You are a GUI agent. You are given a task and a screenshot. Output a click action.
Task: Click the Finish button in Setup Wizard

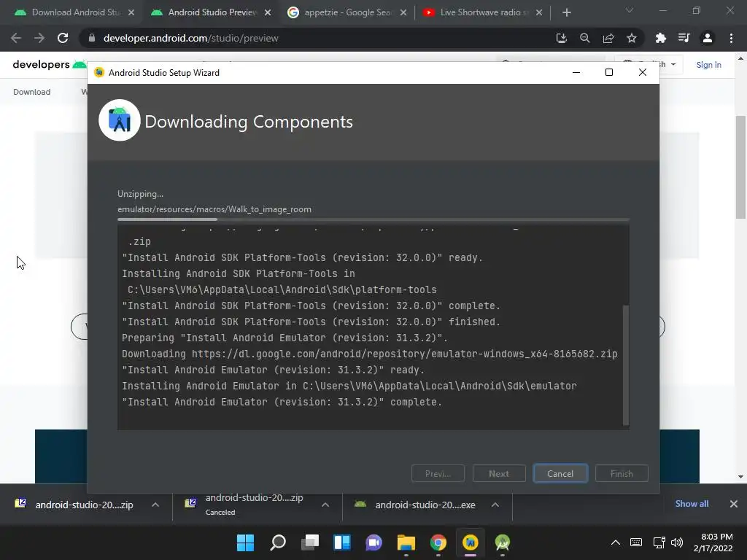point(622,473)
